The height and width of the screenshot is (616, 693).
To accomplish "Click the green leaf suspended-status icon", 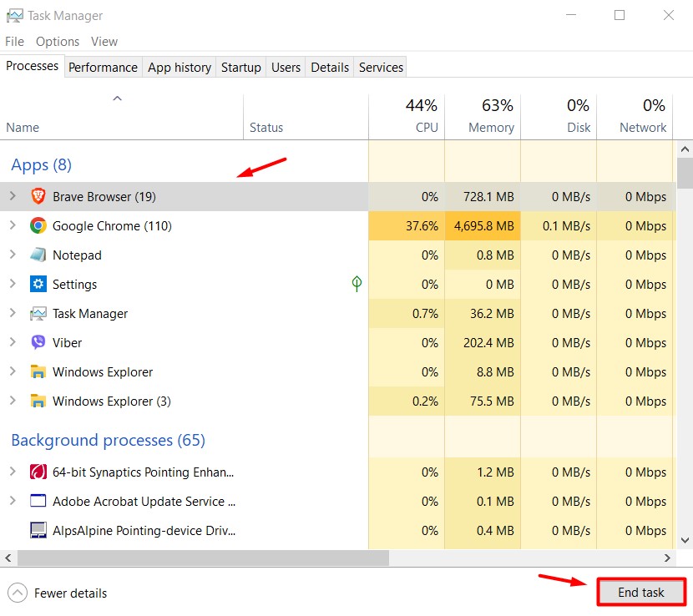I will pyautogui.click(x=357, y=284).
